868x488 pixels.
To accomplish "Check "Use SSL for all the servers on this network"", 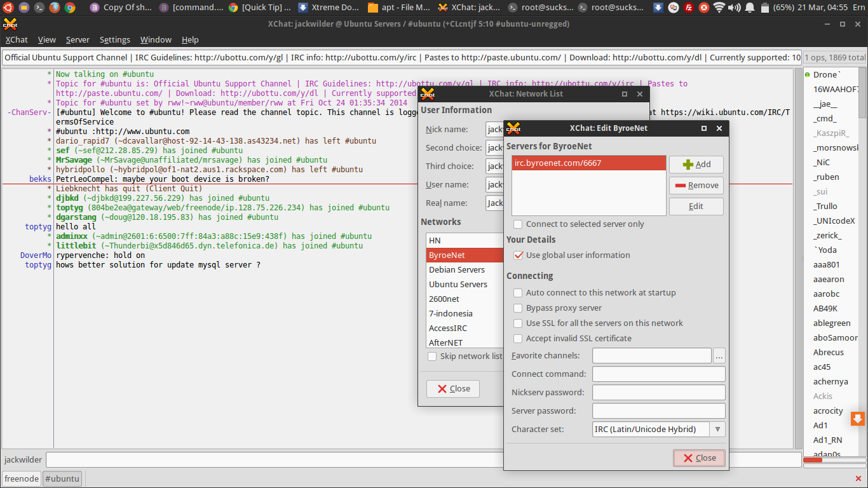I will coord(518,323).
